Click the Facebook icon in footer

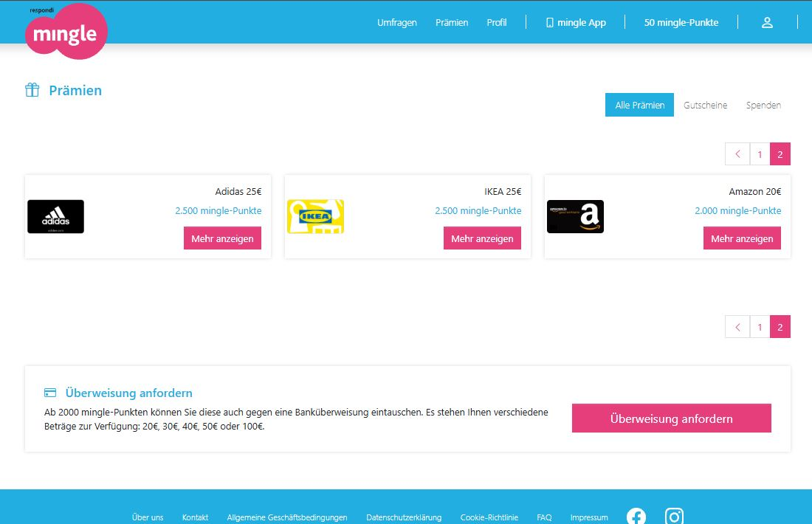coord(636,516)
